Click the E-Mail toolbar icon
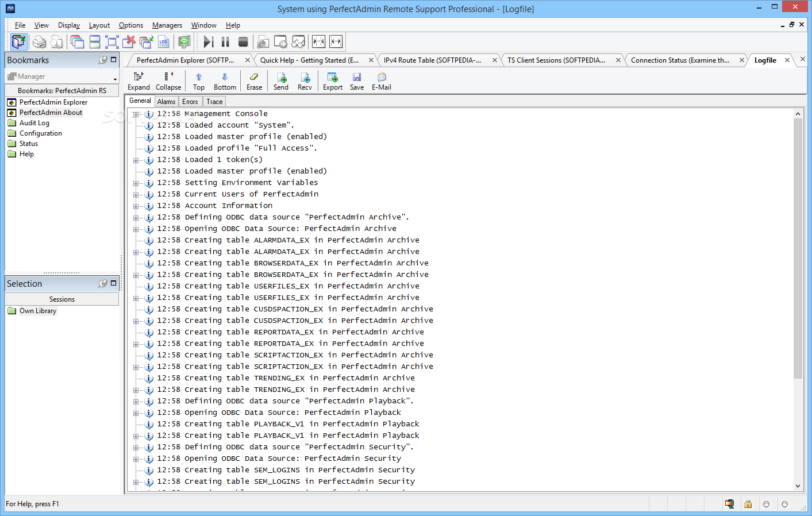812x516 pixels. coord(382,82)
